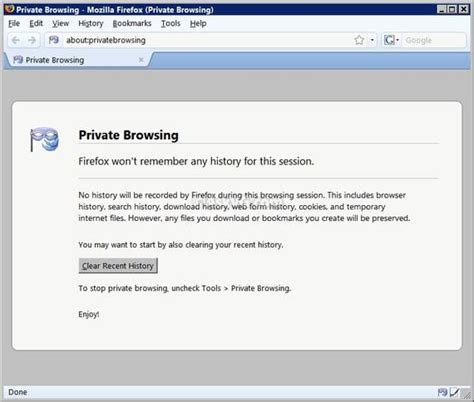Open the Google search engine selector

[391, 40]
